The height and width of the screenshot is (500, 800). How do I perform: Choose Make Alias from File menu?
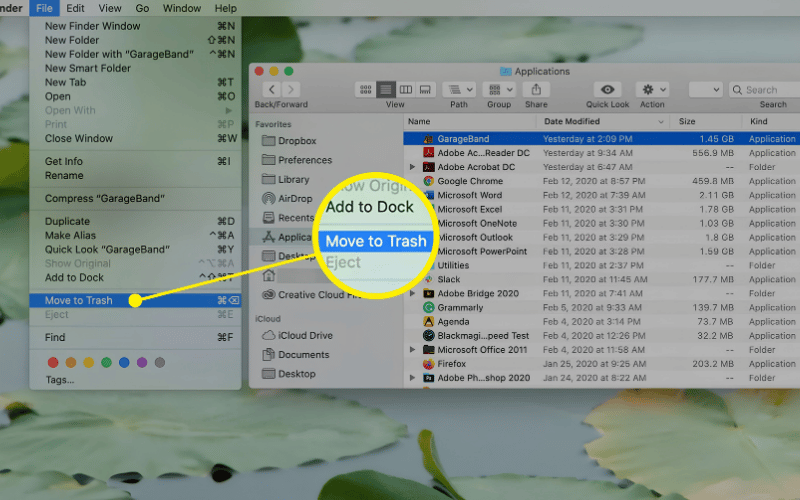coord(135,235)
